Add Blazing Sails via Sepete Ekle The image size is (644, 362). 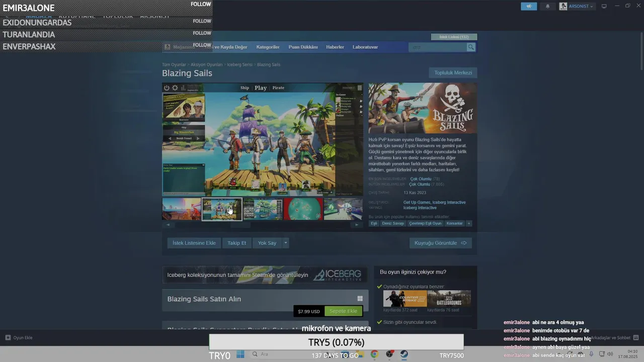click(343, 311)
